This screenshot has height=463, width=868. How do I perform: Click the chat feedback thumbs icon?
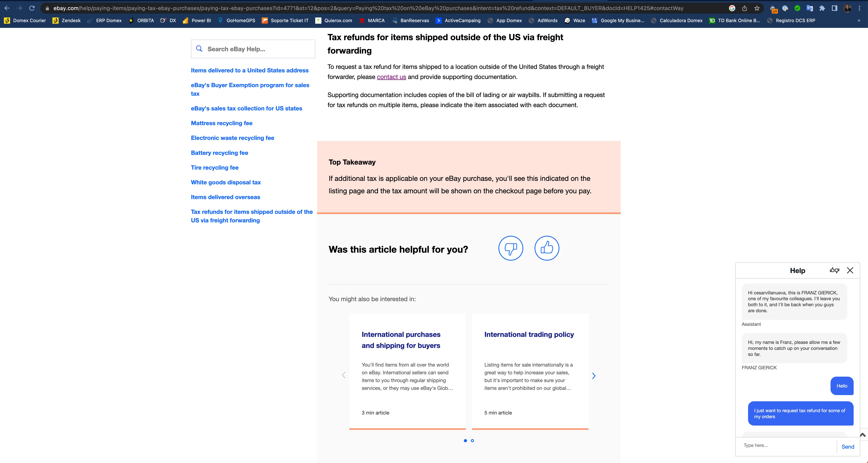coord(834,270)
